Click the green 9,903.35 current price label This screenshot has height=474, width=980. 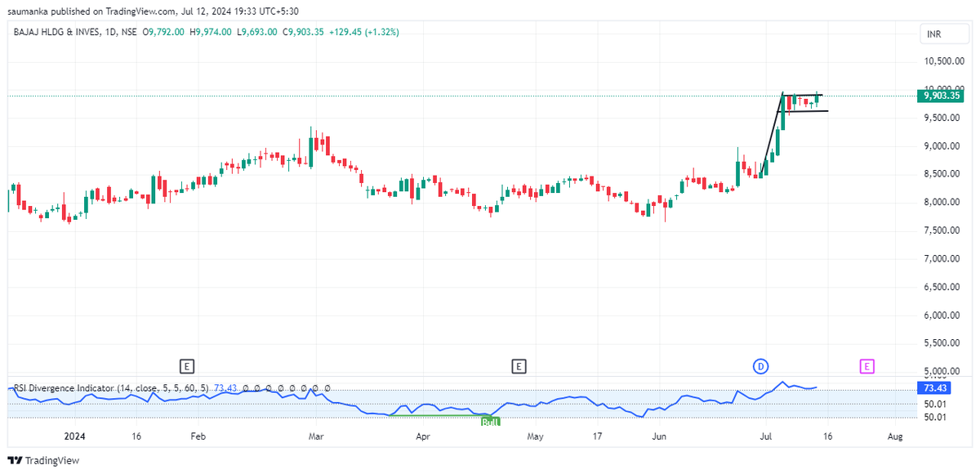point(941,96)
